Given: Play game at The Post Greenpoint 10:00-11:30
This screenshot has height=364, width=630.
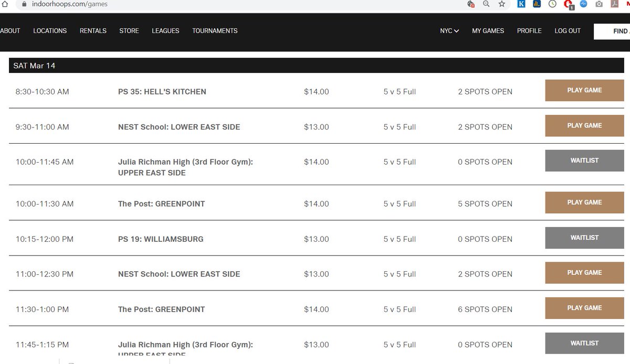Looking at the screenshot, I should (584, 202).
